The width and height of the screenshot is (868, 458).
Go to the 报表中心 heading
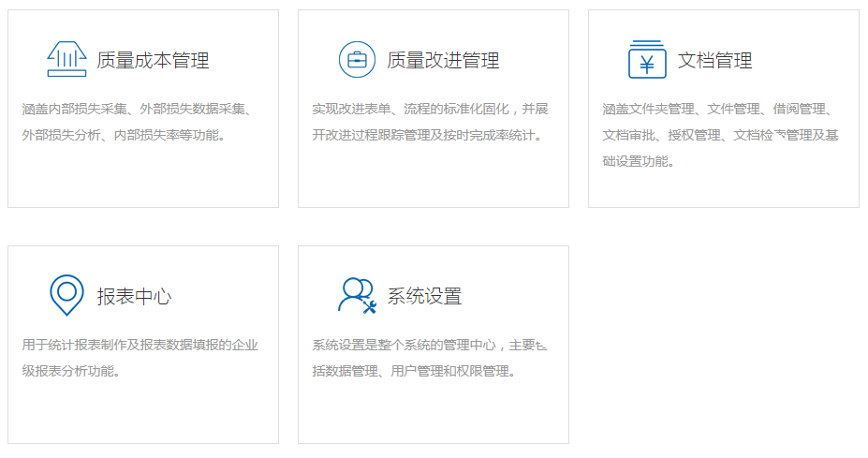point(134,297)
